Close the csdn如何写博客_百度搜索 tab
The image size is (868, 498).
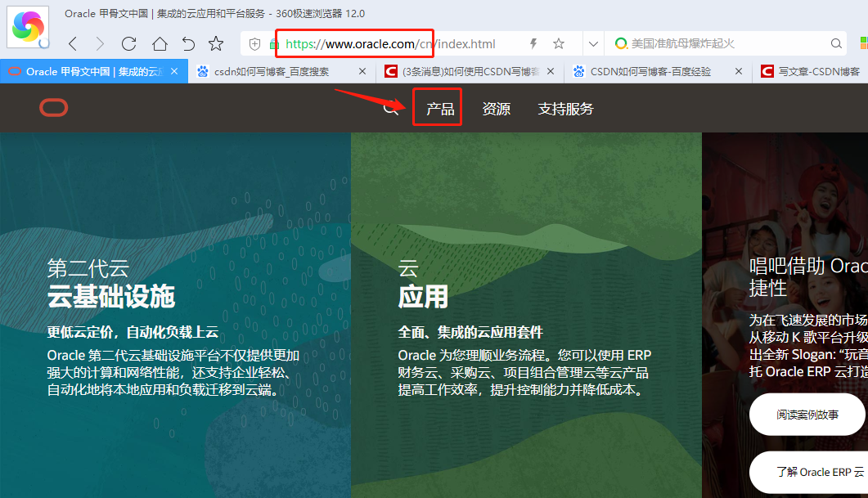pos(362,71)
